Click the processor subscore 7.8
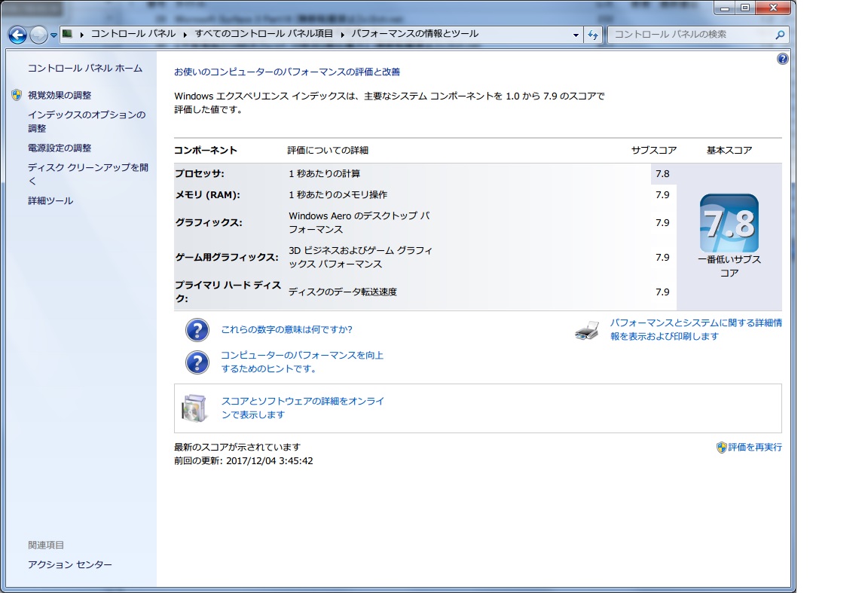 pos(662,174)
